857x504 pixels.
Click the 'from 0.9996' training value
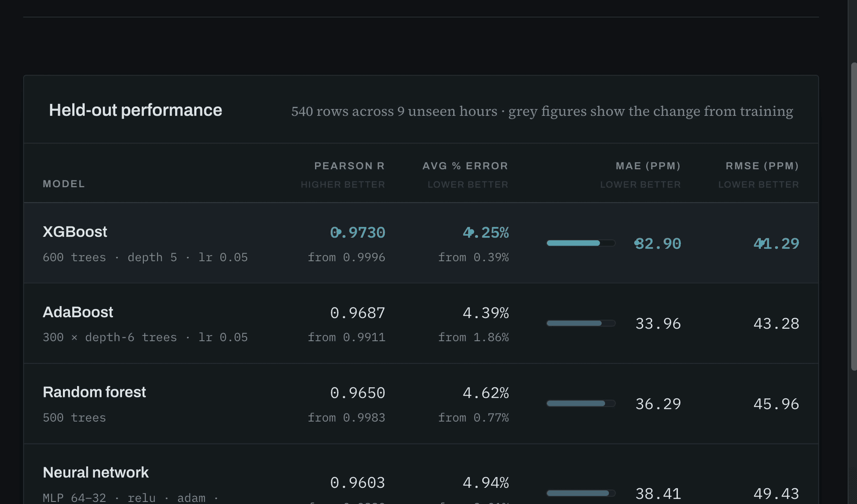[x=346, y=257]
